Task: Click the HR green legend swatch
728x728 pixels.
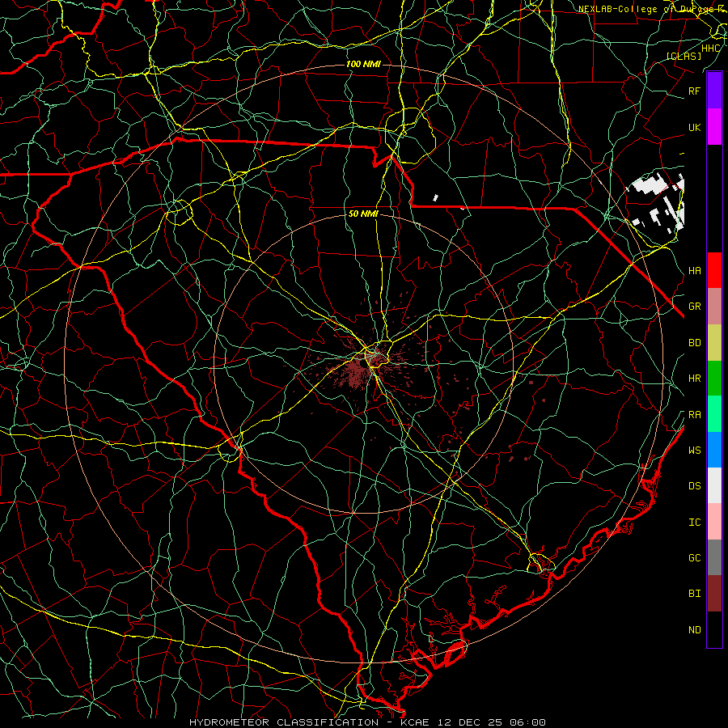Action: [714, 378]
